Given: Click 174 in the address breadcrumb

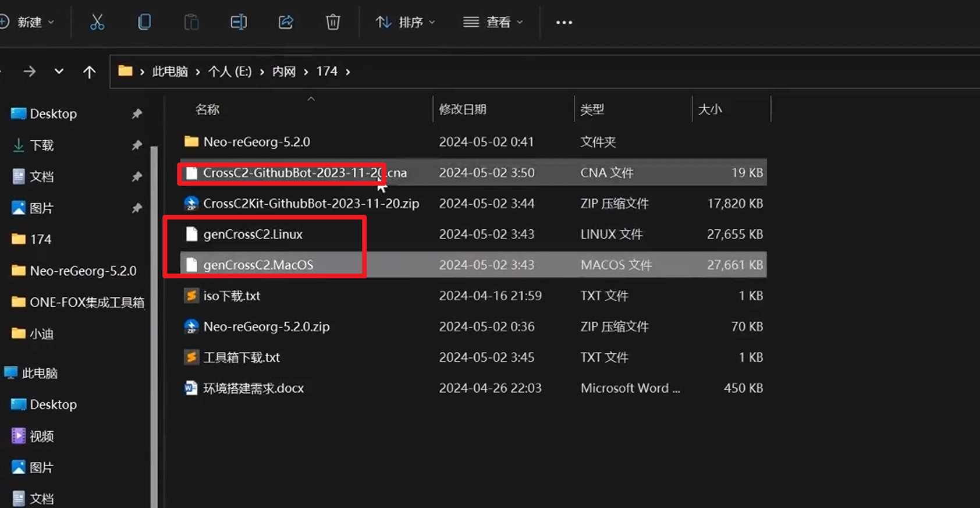Looking at the screenshot, I should pos(327,72).
